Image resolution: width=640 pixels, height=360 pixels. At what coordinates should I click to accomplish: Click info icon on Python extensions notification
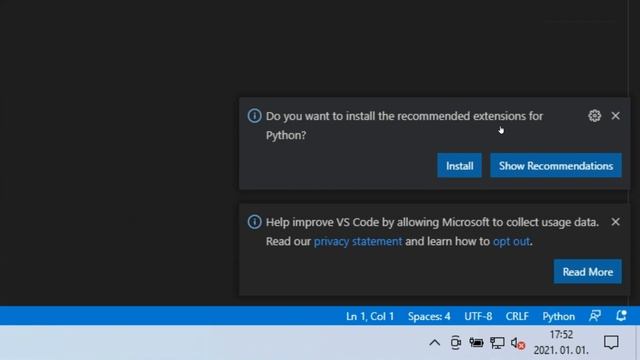[254, 116]
